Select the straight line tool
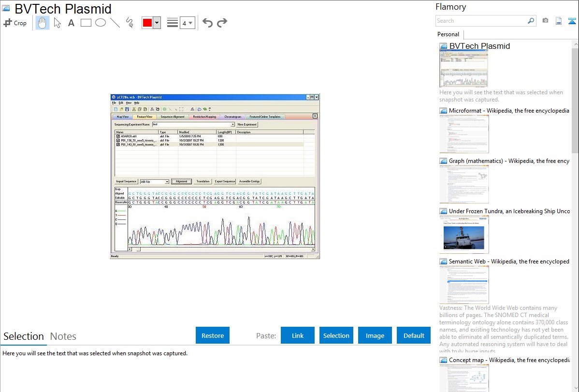 click(115, 23)
